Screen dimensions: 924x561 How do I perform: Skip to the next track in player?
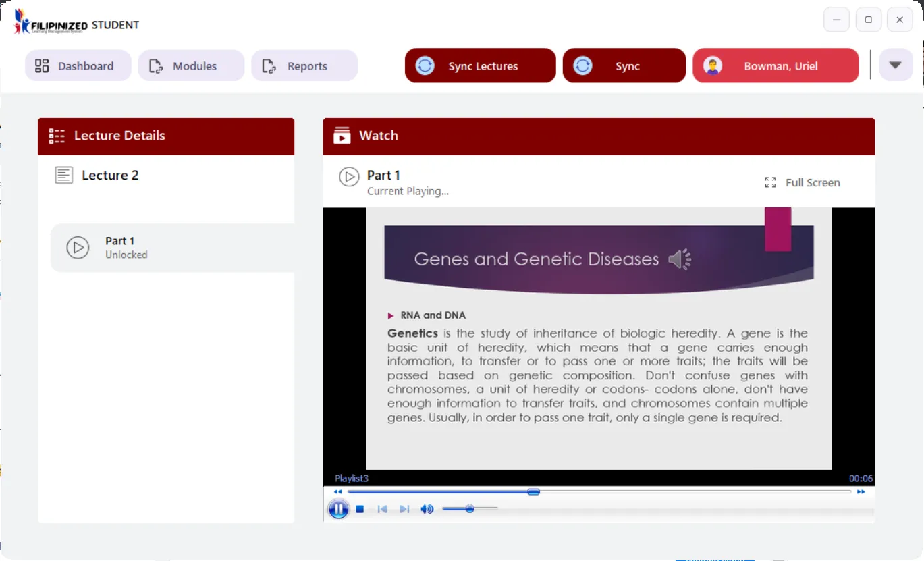pos(404,509)
